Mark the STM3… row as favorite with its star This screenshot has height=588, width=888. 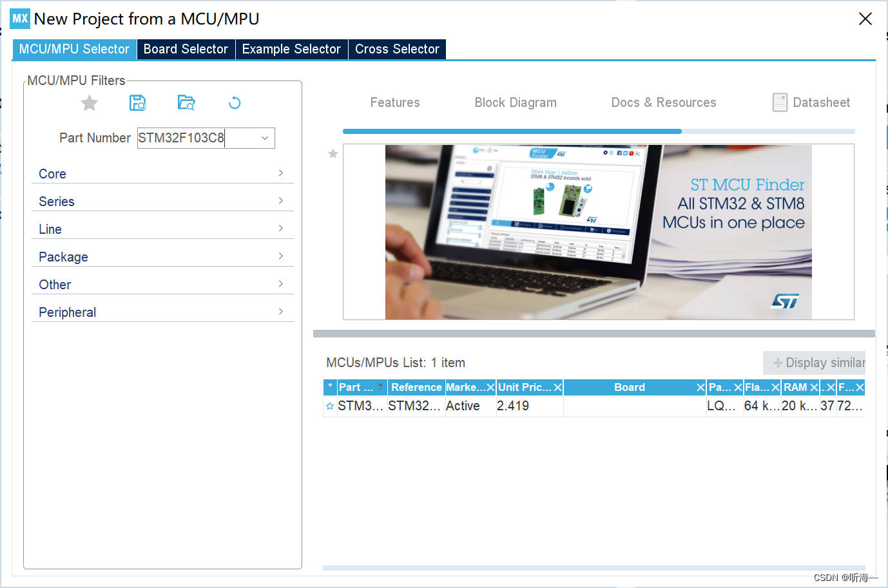(x=330, y=406)
